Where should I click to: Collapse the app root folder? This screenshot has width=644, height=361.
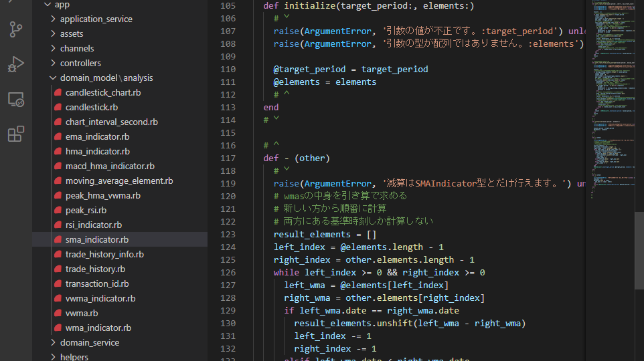point(48,5)
